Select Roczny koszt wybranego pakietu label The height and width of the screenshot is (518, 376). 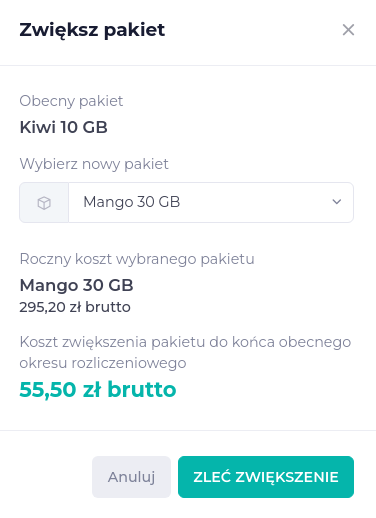[x=137, y=259]
